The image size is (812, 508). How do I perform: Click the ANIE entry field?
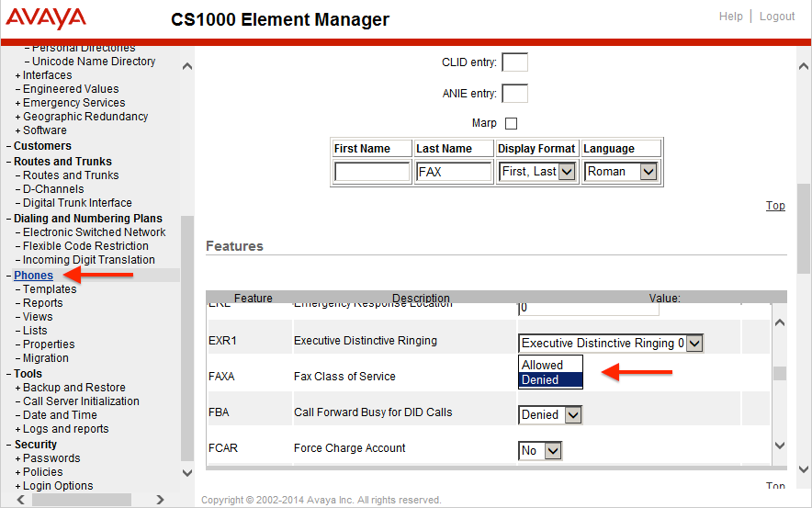(514, 94)
